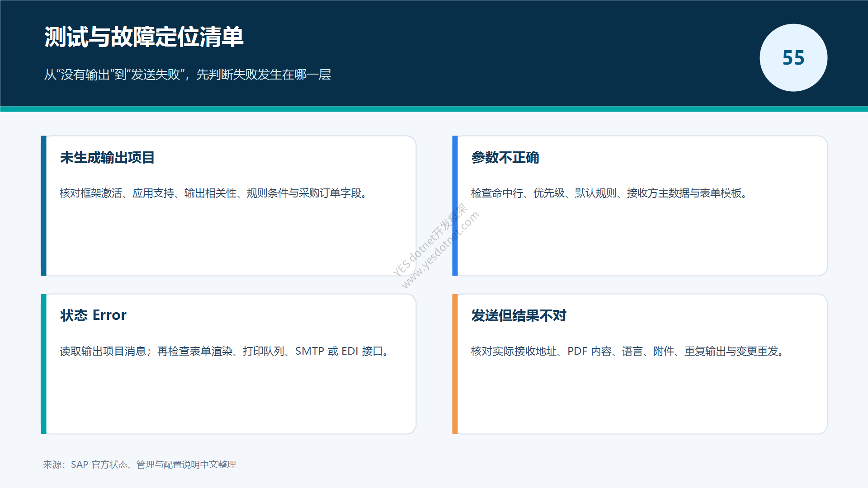Viewport: 868px width, 488px height.
Task: Select the card heading 发送但结果不对
Action: click(x=519, y=315)
